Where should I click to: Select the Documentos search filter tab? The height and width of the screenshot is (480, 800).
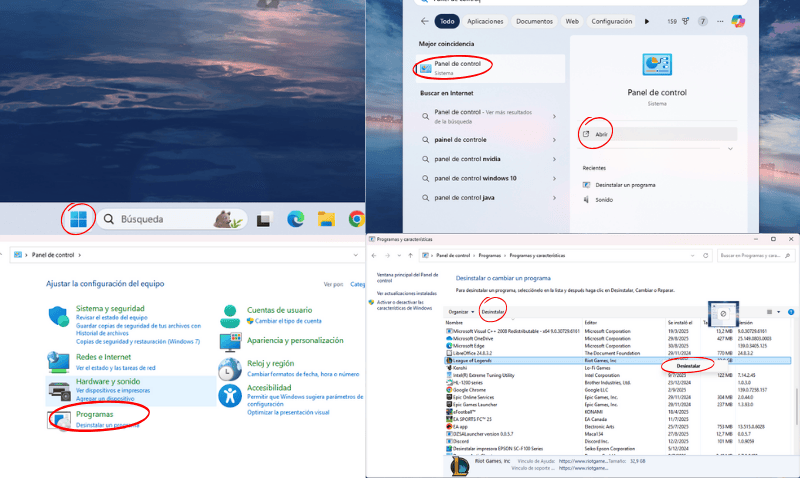534,20
